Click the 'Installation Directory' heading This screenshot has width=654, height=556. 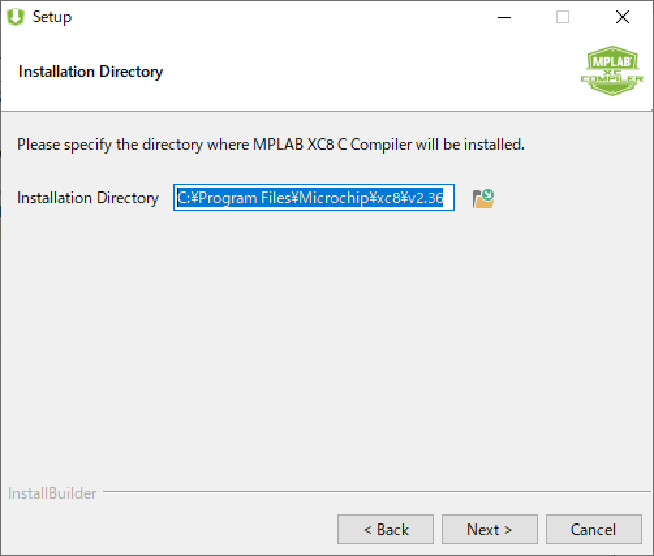click(91, 72)
